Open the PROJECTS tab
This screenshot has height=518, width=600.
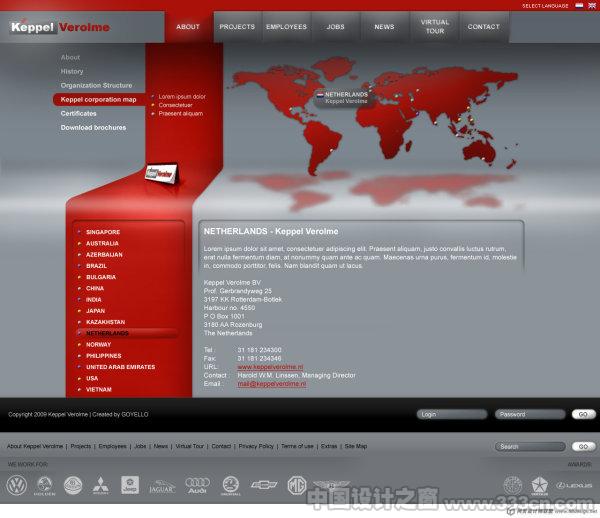(x=237, y=27)
